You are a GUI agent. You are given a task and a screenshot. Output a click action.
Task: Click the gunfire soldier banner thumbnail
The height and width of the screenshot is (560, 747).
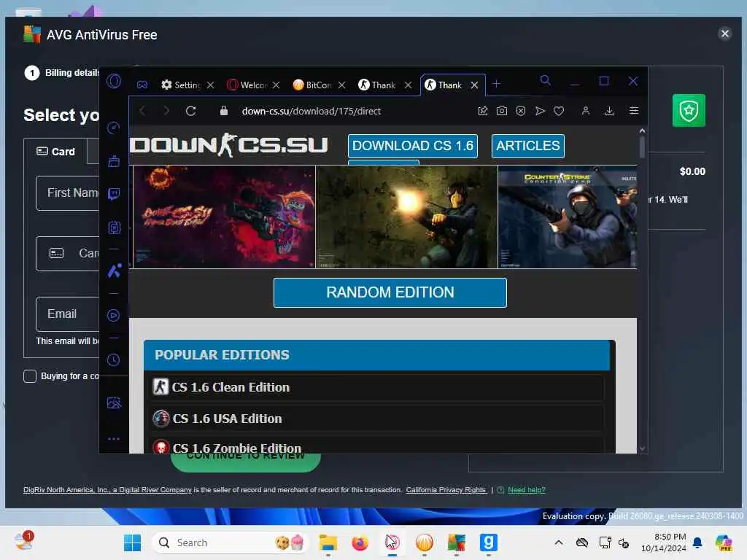point(407,217)
